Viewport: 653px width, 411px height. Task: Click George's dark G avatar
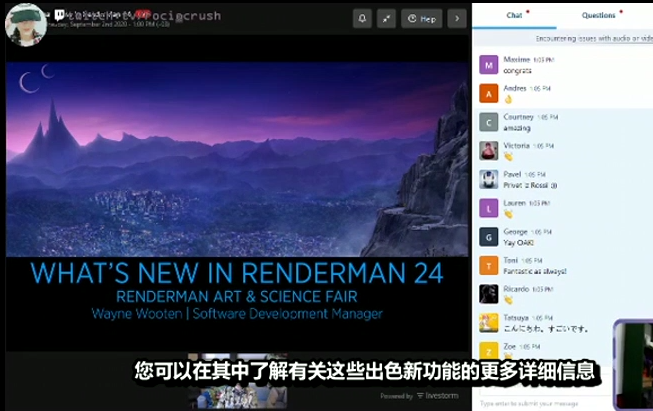[x=489, y=237]
